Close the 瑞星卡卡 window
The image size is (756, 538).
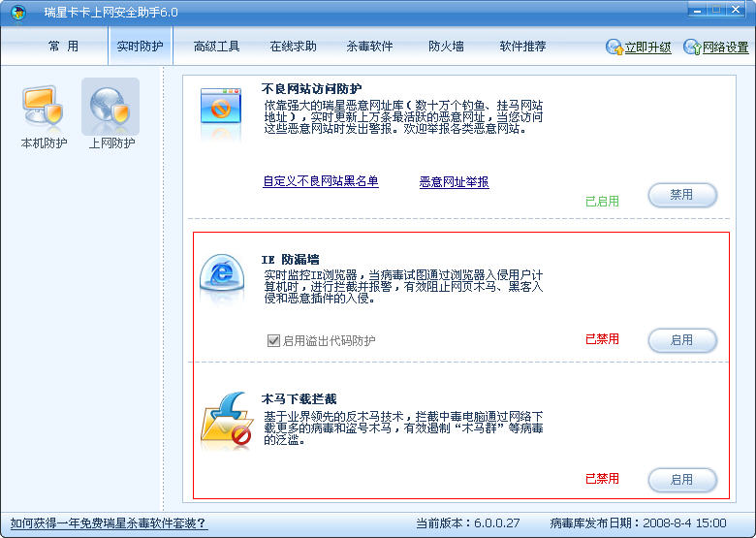pyautogui.click(x=736, y=10)
